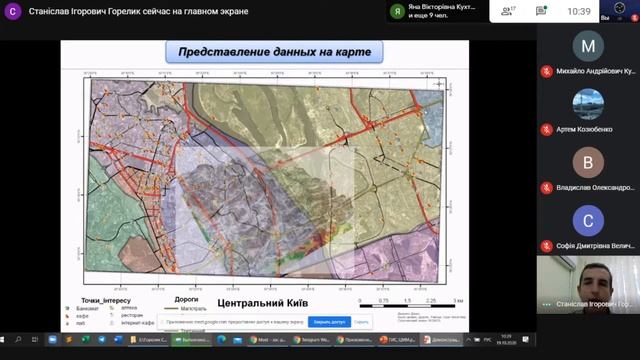The width and height of the screenshot is (640, 360).
Task: Click muted mic icon beside Артем Козюбенко
Action: tap(546, 130)
